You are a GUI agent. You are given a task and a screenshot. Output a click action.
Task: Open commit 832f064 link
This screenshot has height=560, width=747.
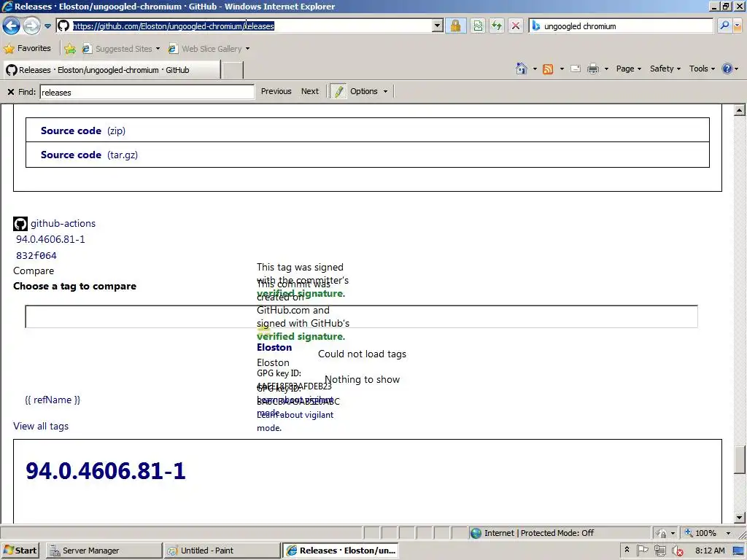[x=36, y=255]
